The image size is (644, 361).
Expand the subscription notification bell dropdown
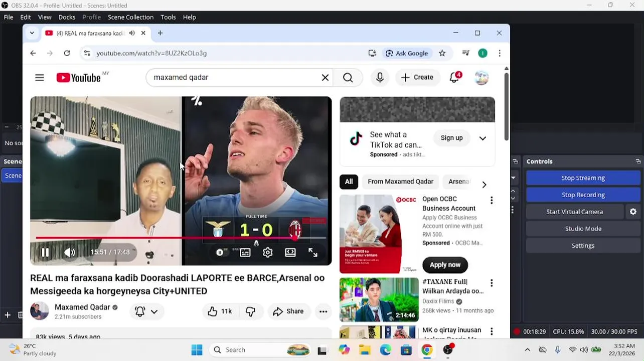tap(146, 311)
